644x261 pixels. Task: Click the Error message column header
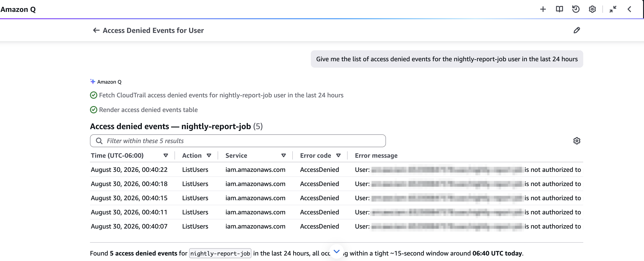click(376, 155)
